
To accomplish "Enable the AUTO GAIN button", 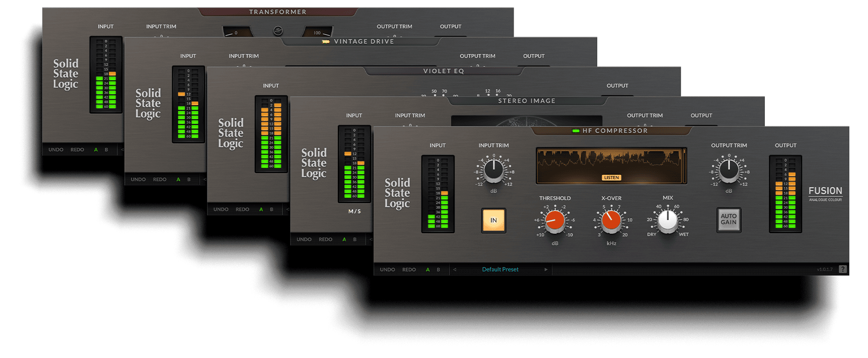I will coord(729,220).
